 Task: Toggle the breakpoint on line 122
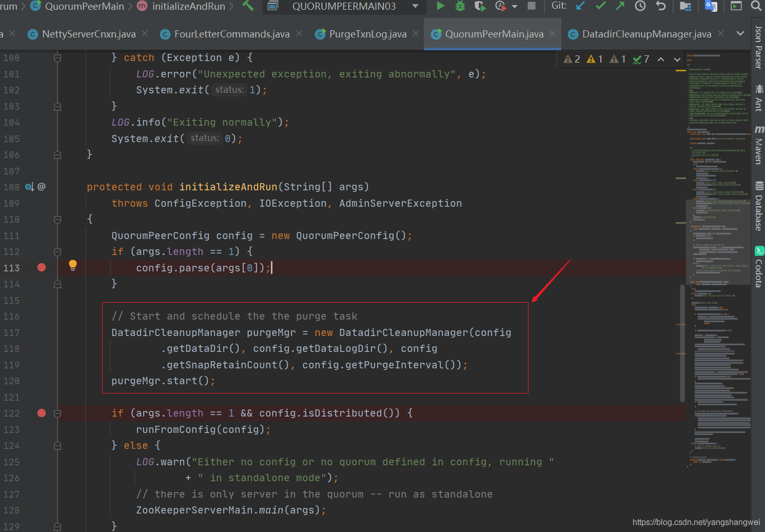42,413
